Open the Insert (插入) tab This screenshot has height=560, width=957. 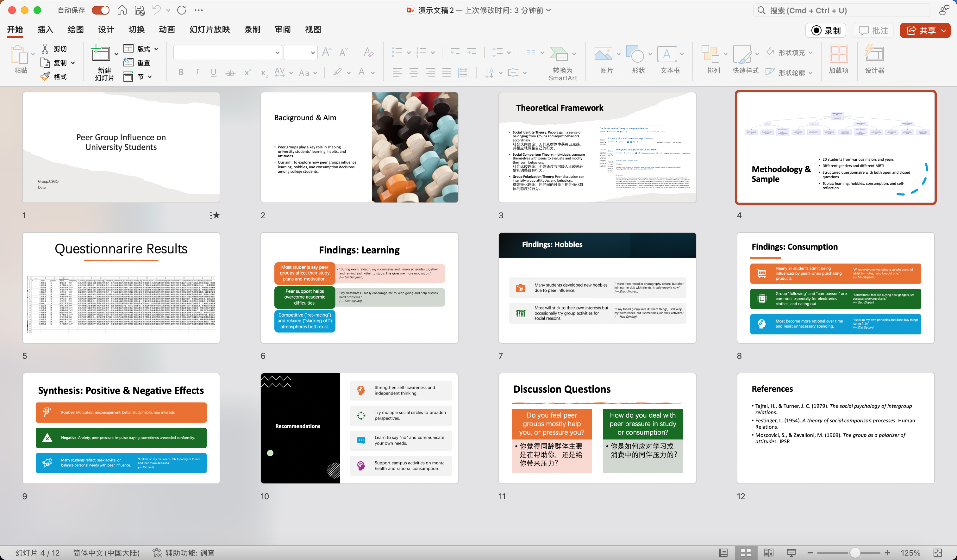[45, 30]
